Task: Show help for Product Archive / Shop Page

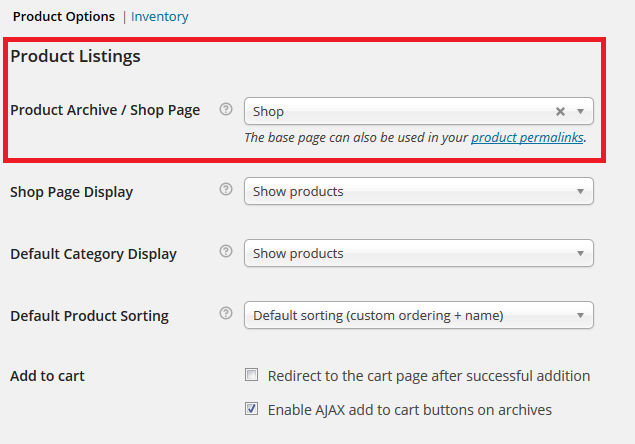Action: point(226,109)
